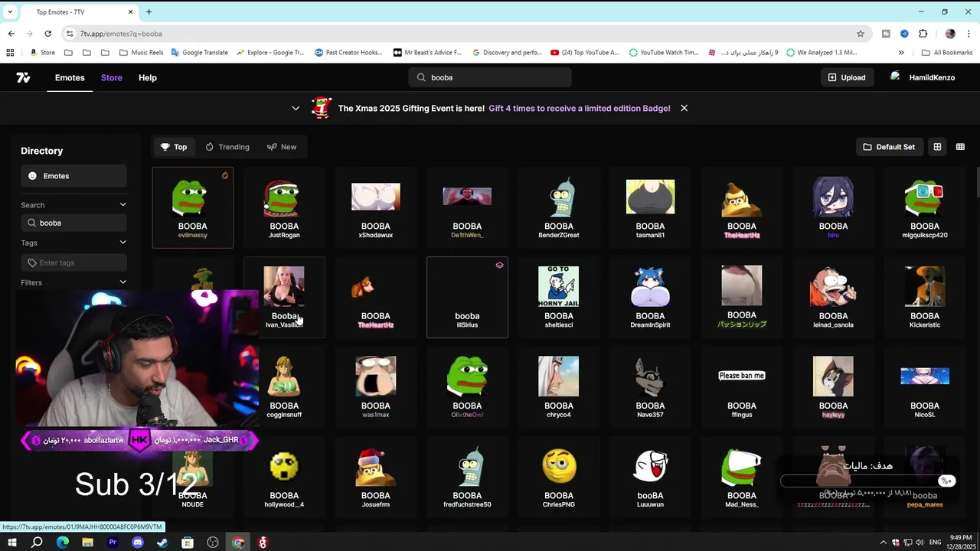Viewport: 980px width, 551px height.
Task: Open BOOBA emote by xShodawux
Action: coord(375,207)
